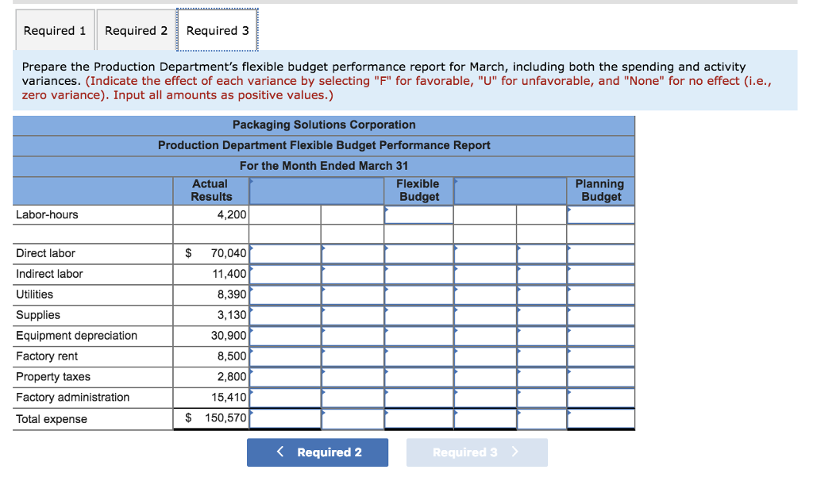
Task: Click Supplies Planning Budget input cell
Action: [x=601, y=315]
